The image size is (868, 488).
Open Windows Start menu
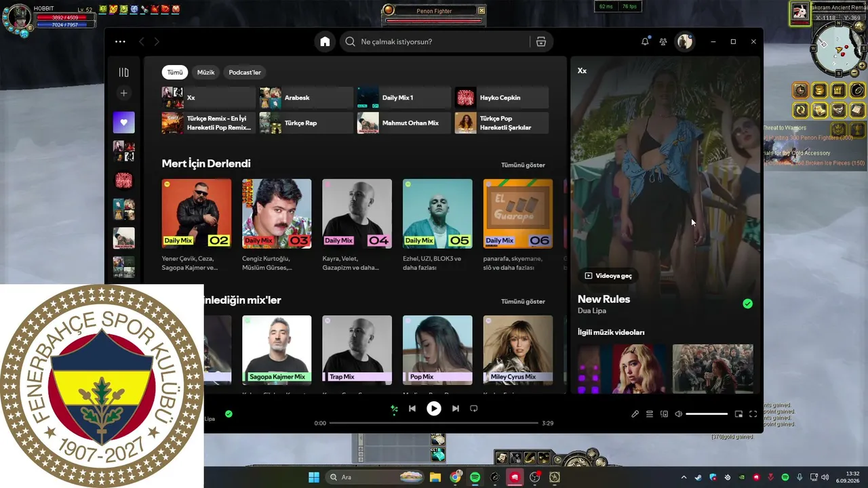pos(314,477)
